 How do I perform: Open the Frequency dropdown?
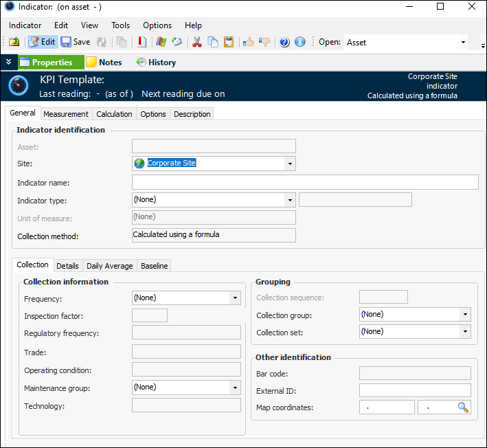(235, 298)
